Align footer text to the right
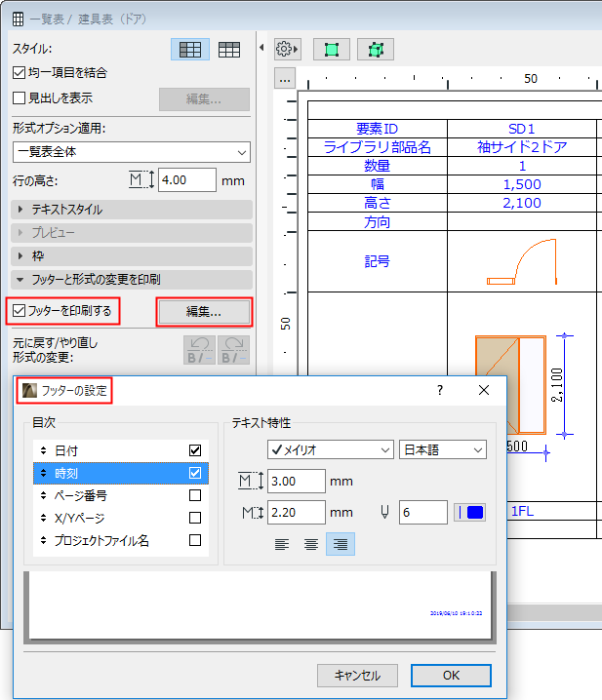 click(x=341, y=544)
